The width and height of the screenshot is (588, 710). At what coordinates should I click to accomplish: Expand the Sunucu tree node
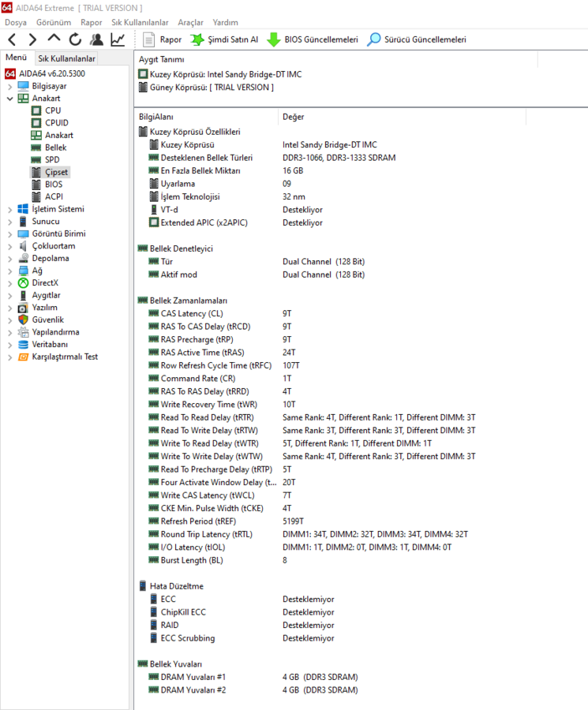[x=10, y=222]
